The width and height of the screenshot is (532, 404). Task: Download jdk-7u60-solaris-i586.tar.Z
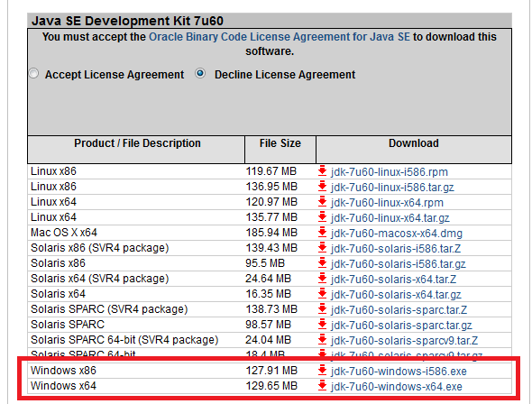click(x=396, y=249)
